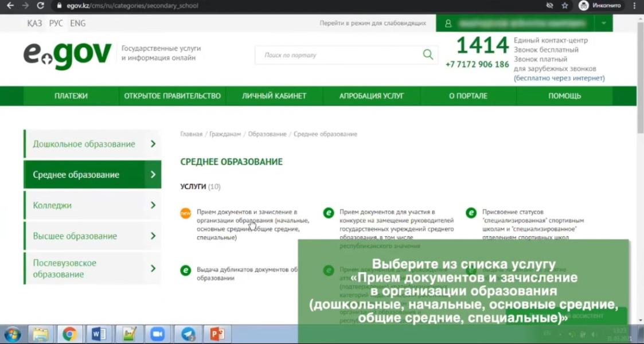Click бесплатно через интернет link
This screenshot has width=644, height=344.
tap(559, 78)
